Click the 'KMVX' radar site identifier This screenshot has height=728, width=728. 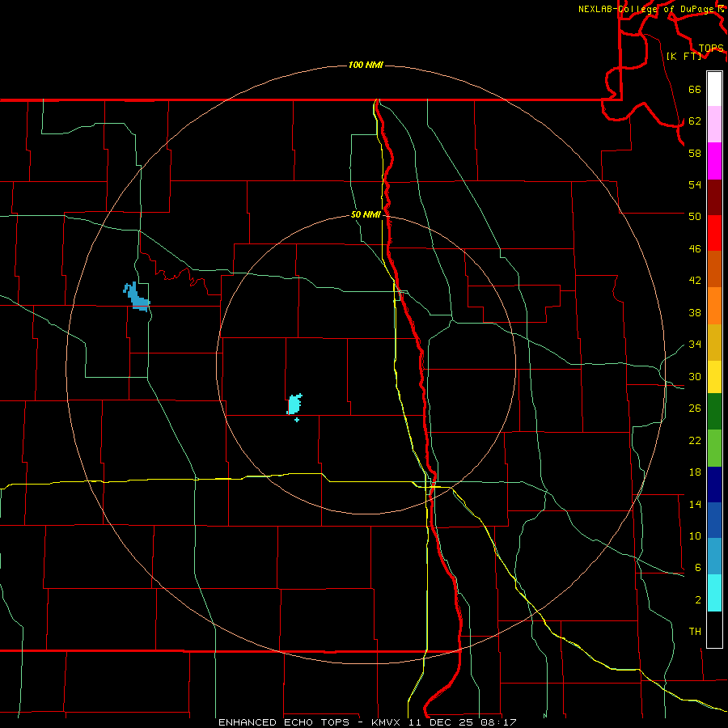tap(387, 722)
